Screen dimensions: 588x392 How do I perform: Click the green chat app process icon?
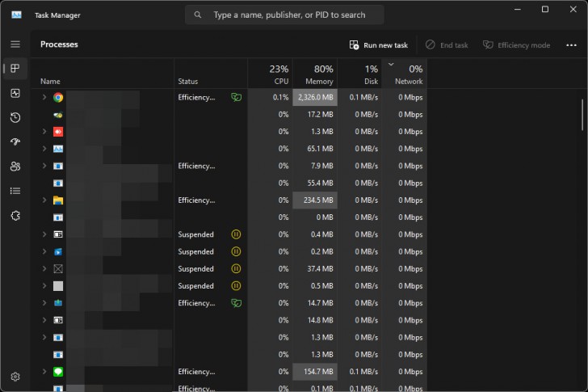click(x=58, y=372)
